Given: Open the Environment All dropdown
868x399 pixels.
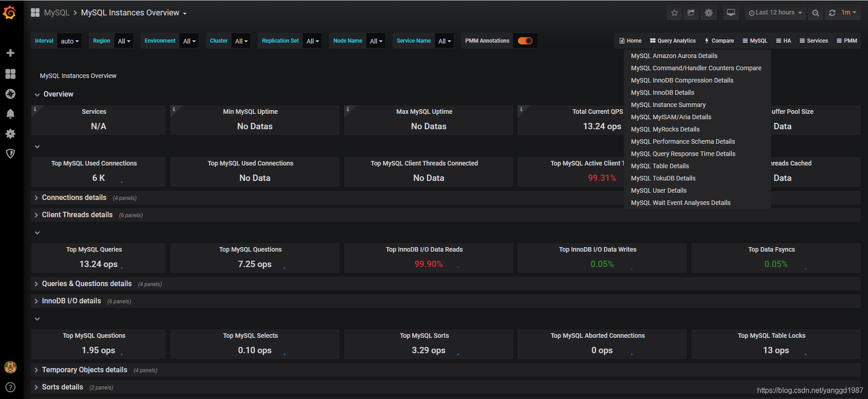Looking at the screenshot, I should coord(189,41).
